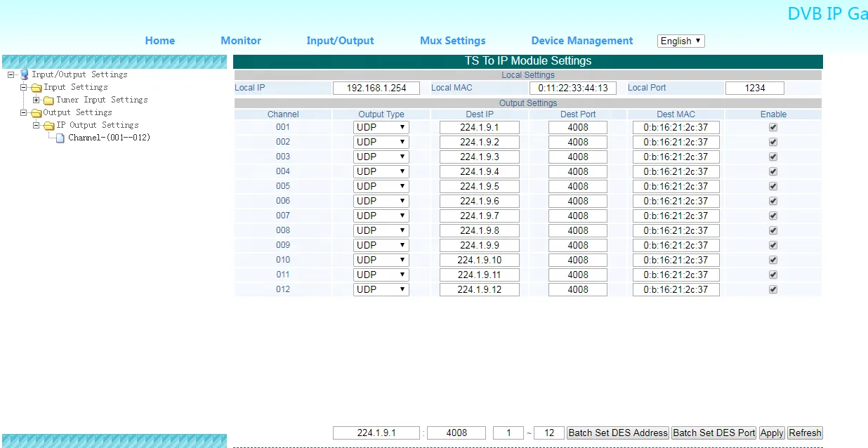Open Channel-(001--012) tree item
The image size is (868, 448).
(109, 138)
